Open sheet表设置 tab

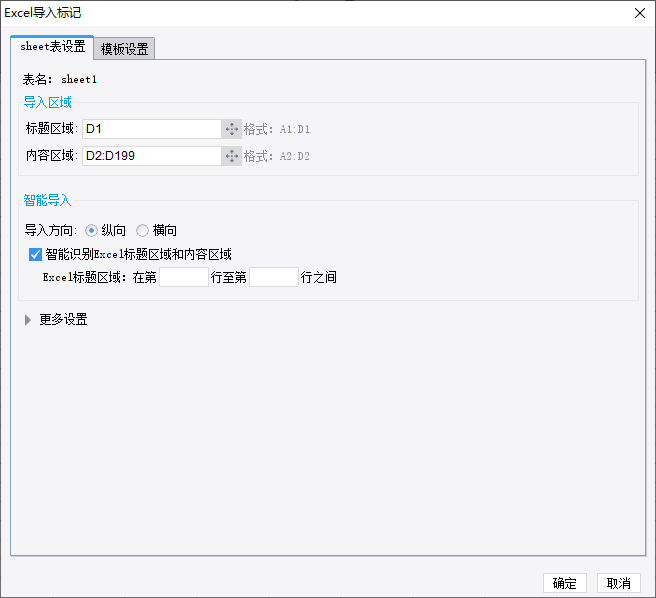coord(52,46)
